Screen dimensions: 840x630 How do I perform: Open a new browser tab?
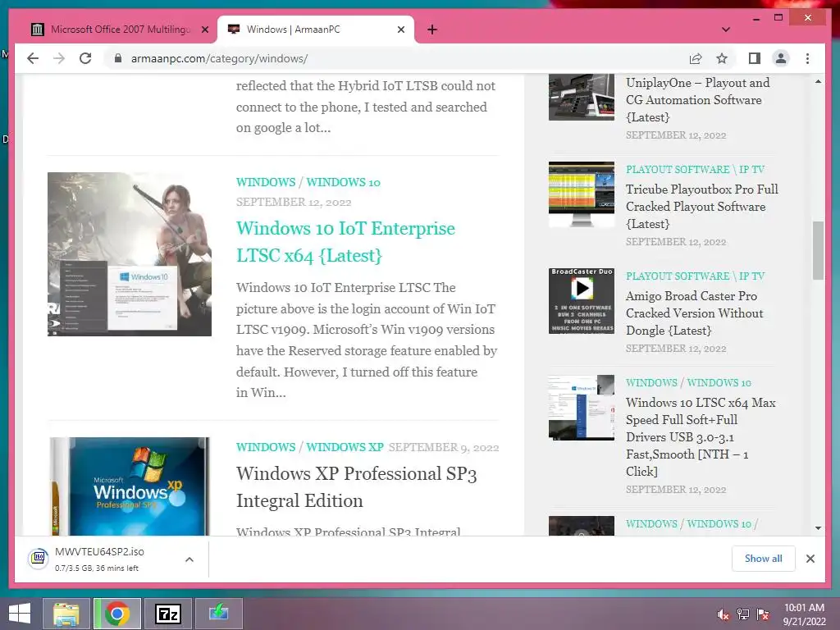432,30
